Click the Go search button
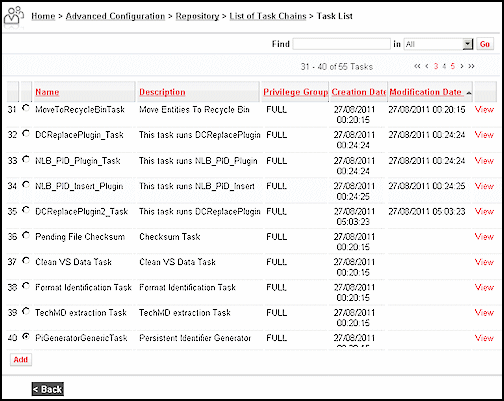The width and height of the screenshot is (504, 401). coord(485,44)
